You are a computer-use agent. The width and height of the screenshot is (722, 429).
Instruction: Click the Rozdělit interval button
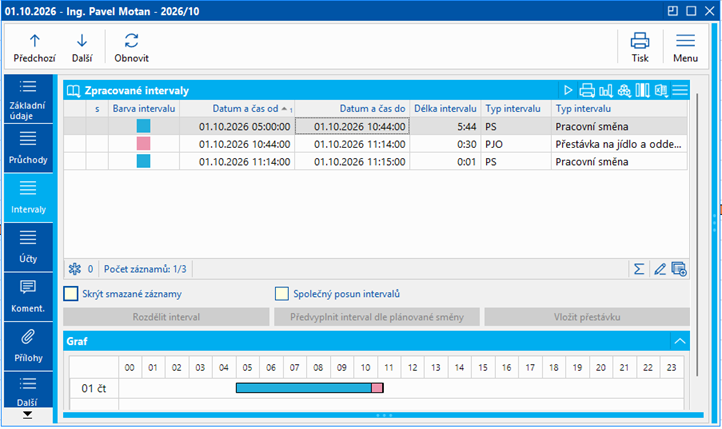point(166,317)
